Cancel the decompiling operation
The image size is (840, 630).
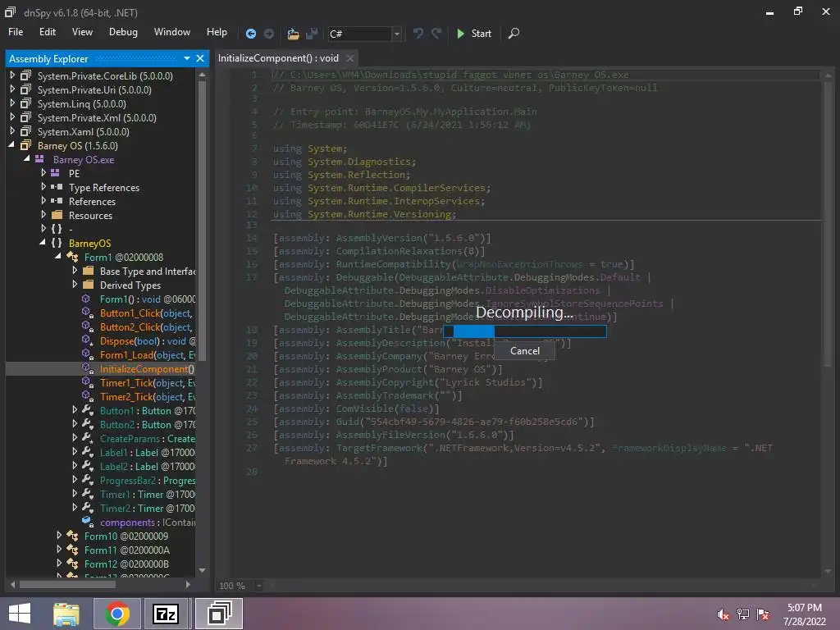click(524, 351)
